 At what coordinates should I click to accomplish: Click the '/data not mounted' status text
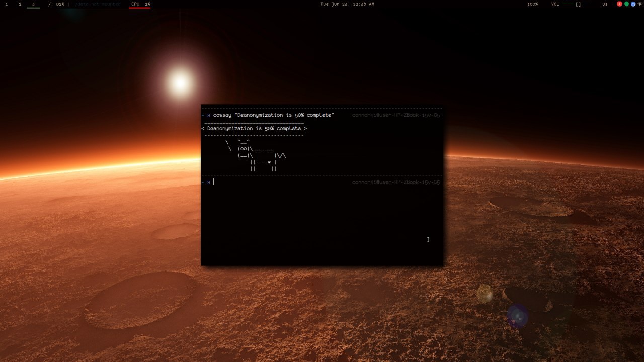pyautogui.click(x=98, y=4)
